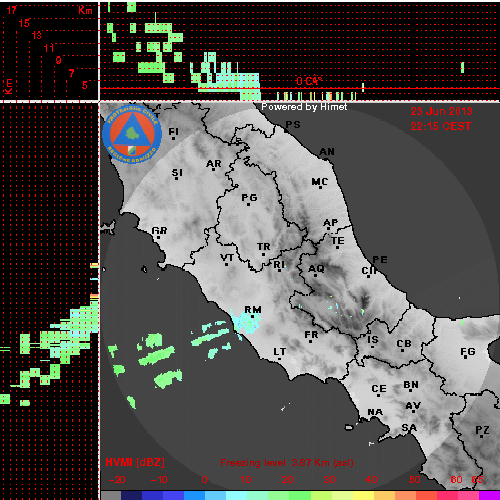Image resolution: width=500 pixels, height=500 pixels.
Task: Click the 'Powered by Himet' text
Action: coord(304,107)
